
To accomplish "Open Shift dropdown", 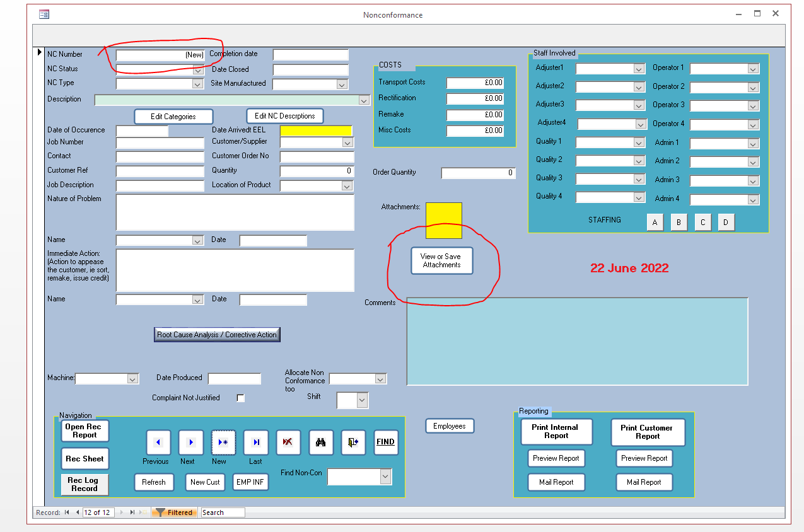I will pyautogui.click(x=362, y=400).
